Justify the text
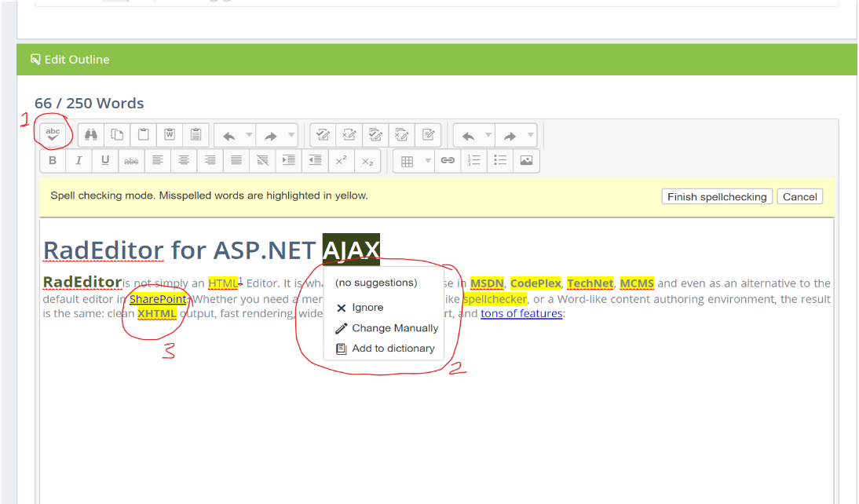Image resolution: width=859 pixels, height=504 pixels. (x=236, y=160)
